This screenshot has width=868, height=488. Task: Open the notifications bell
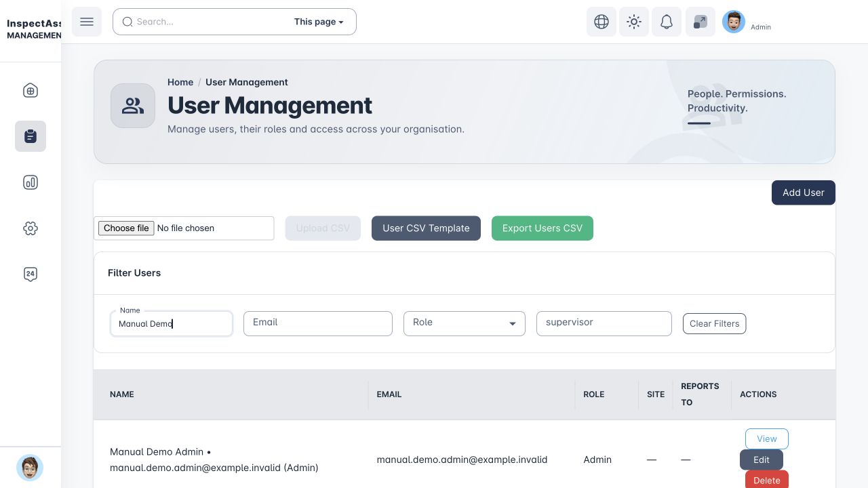(667, 22)
